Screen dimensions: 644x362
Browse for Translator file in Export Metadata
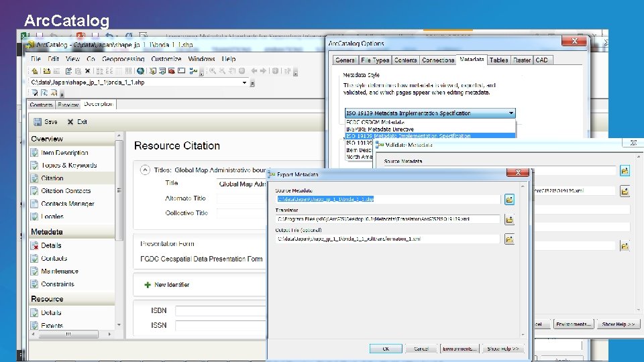click(x=509, y=220)
